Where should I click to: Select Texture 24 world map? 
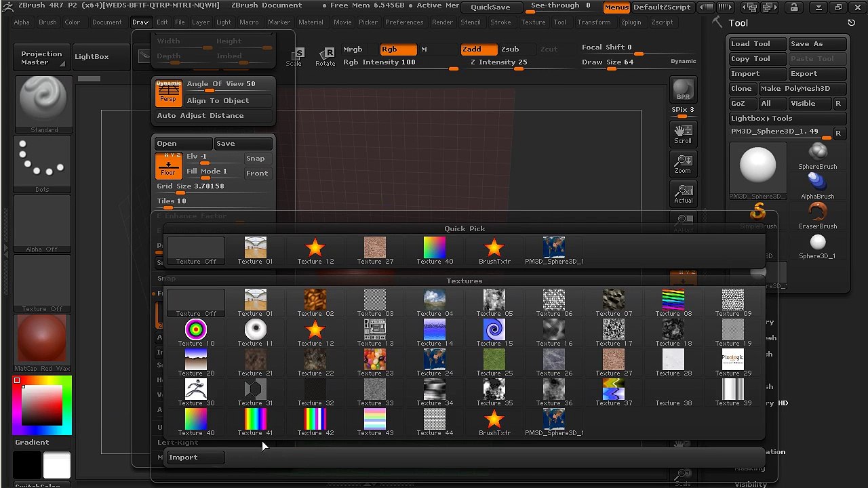tap(435, 363)
